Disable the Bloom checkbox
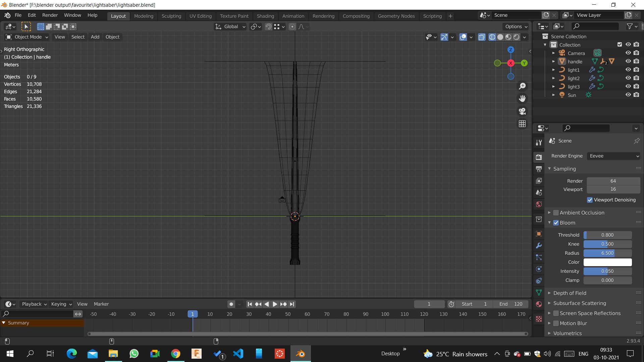This screenshot has height=362, width=644. pyautogui.click(x=556, y=223)
